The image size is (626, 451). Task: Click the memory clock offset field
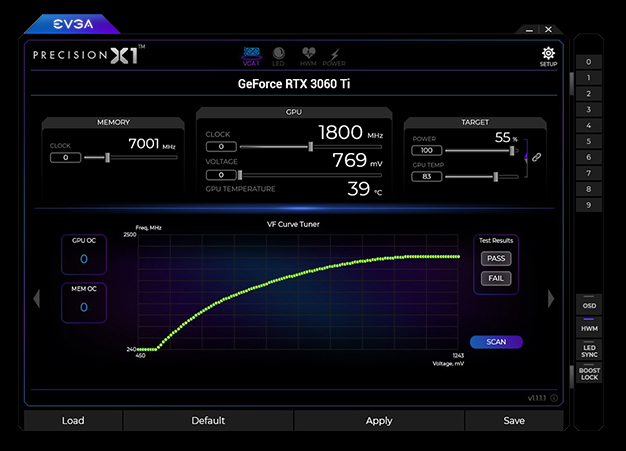click(x=65, y=158)
